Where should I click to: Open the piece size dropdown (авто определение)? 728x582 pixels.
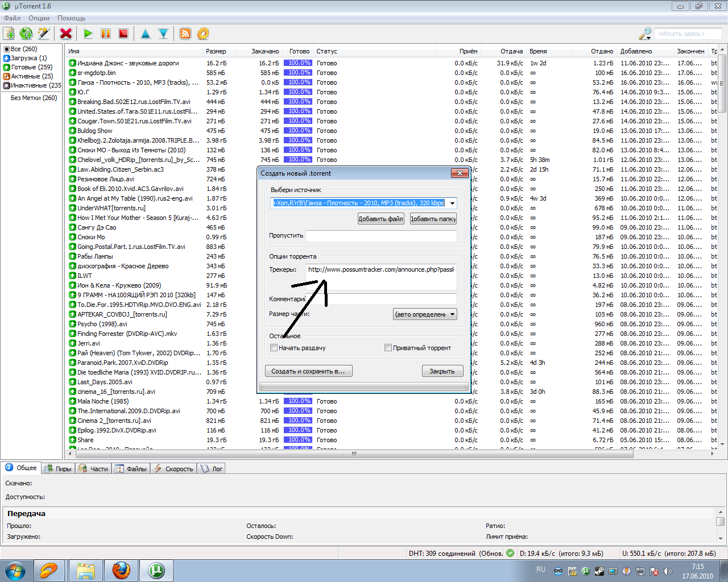[x=425, y=314]
